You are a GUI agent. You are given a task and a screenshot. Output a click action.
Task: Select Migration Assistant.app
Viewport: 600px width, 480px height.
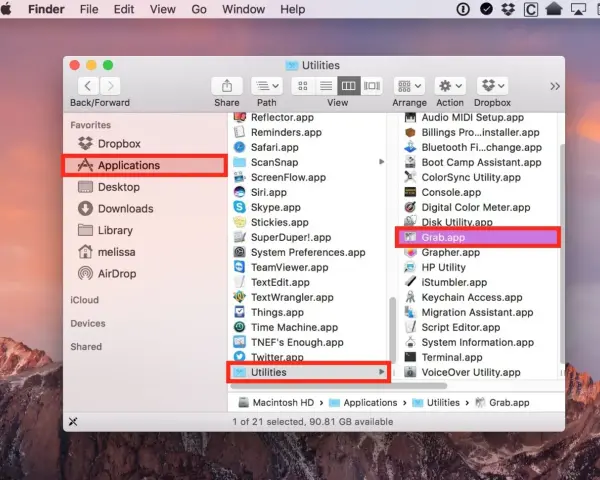[x=480, y=312]
